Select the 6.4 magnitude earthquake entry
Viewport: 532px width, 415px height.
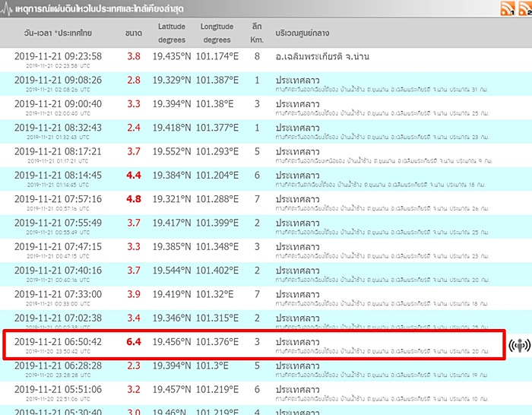pyautogui.click(x=134, y=341)
